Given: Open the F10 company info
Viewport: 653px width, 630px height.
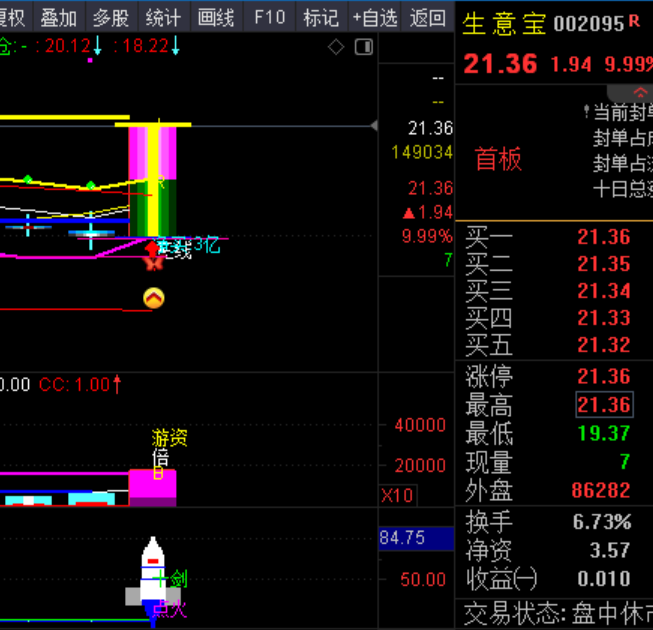Looking at the screenshot, I should (x=269, y=17).
